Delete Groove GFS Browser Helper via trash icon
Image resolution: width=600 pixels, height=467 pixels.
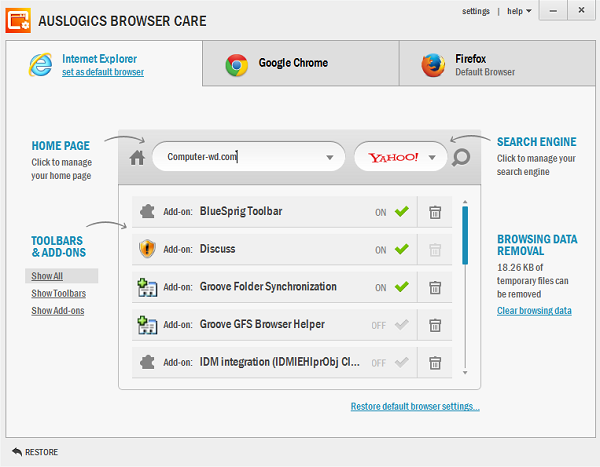click(435, 325)
